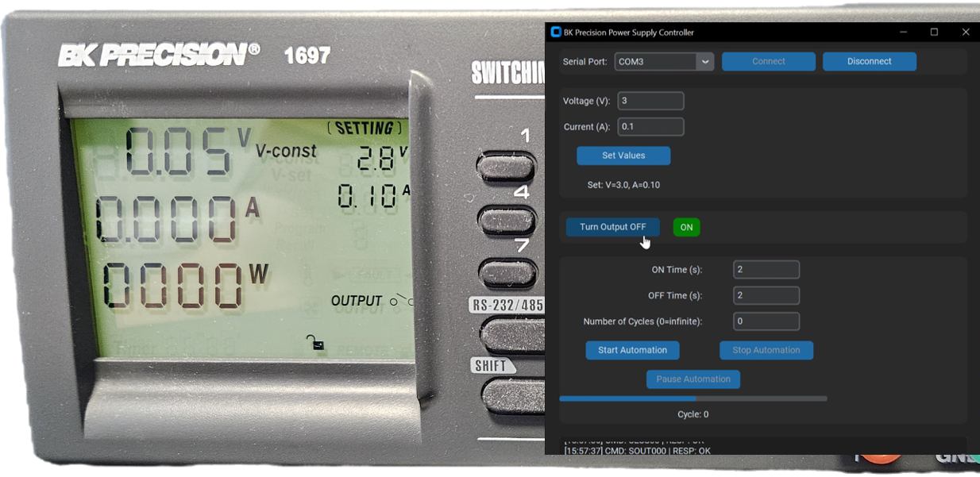
Task: Click the 'Serial Port:' label
Action: (x=585, y=61)
